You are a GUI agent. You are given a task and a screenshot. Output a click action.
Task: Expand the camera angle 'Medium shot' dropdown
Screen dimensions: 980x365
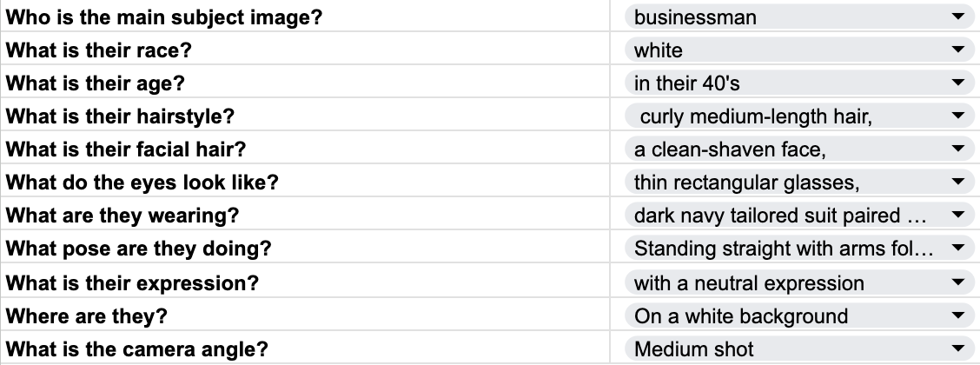pyautogui.click(x=958, y=349)
